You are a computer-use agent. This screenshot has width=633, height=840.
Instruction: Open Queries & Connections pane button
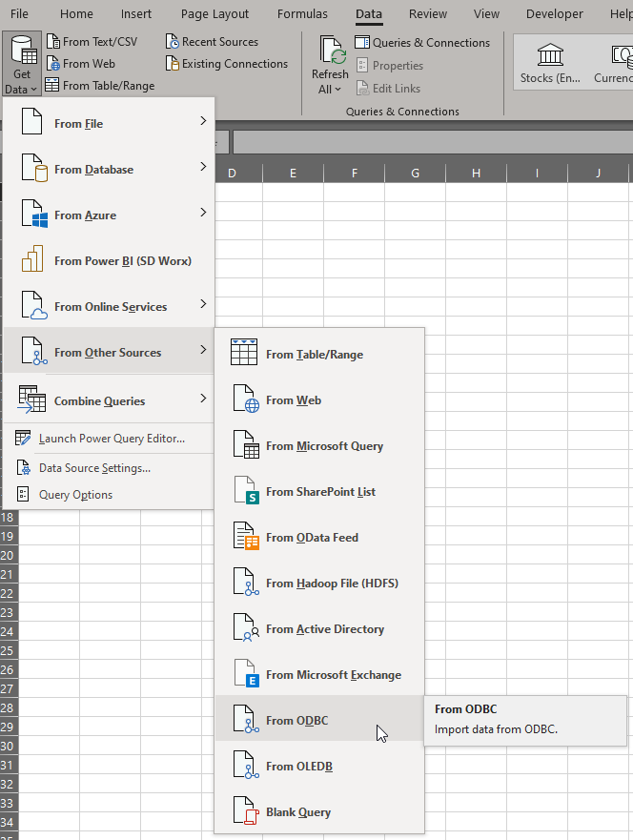[422, 42]
